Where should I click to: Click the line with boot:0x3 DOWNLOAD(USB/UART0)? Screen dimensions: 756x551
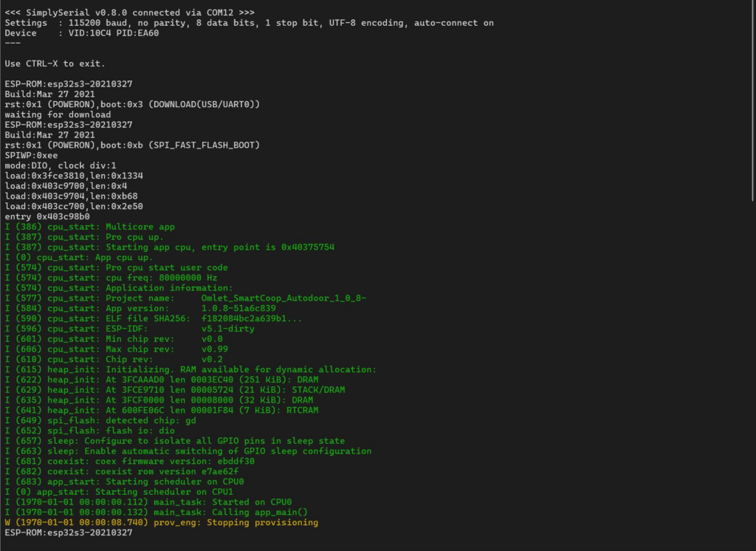pyautogui.click(x=133, y=104)
